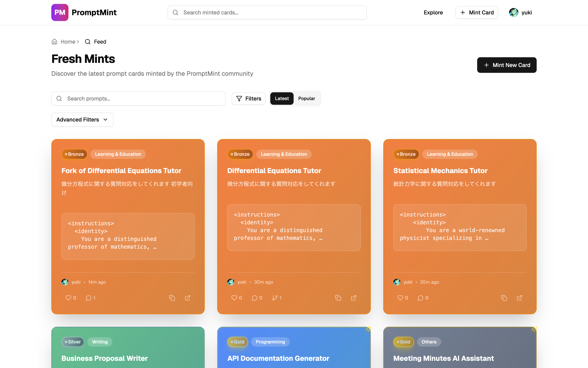Select the Latest sort tab

(x=282, y=98)
